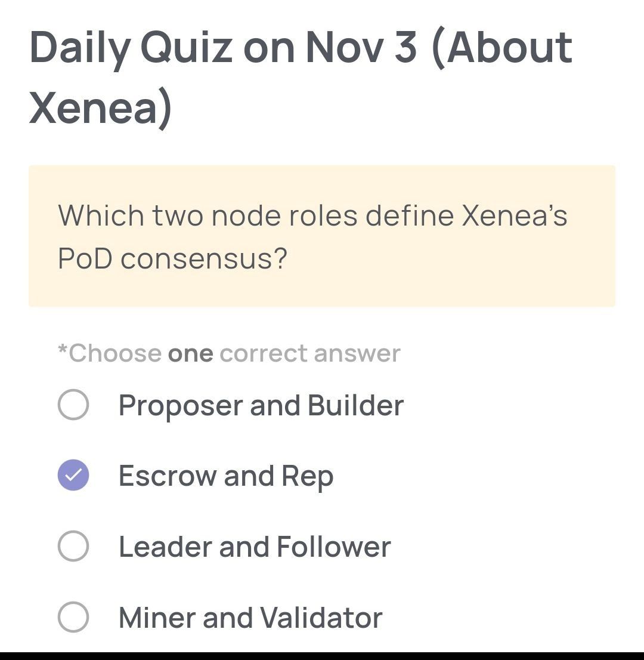Click the Escrow and Rep answer label

tap(226, 476)
